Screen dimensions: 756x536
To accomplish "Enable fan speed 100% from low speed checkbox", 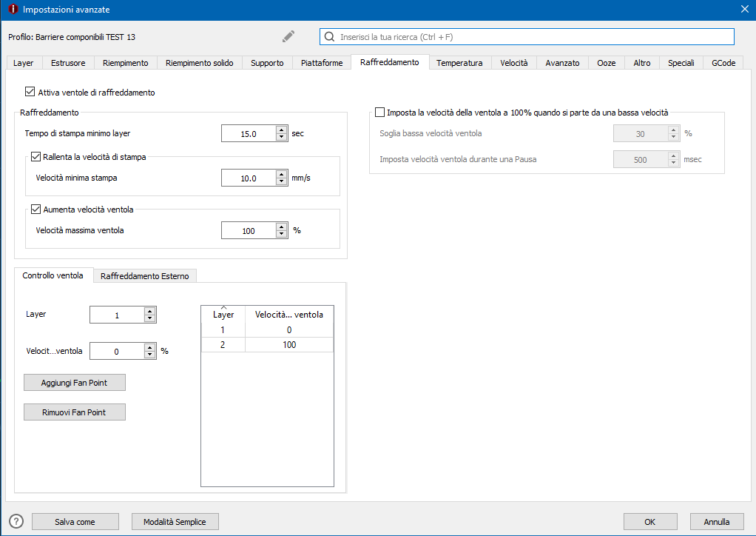I will (x=380, y=113).
